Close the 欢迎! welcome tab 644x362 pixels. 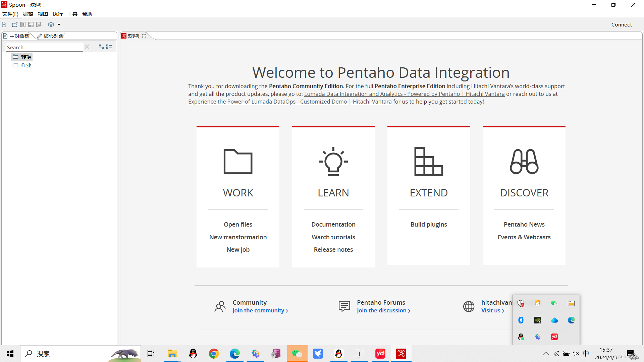[144, 36]
